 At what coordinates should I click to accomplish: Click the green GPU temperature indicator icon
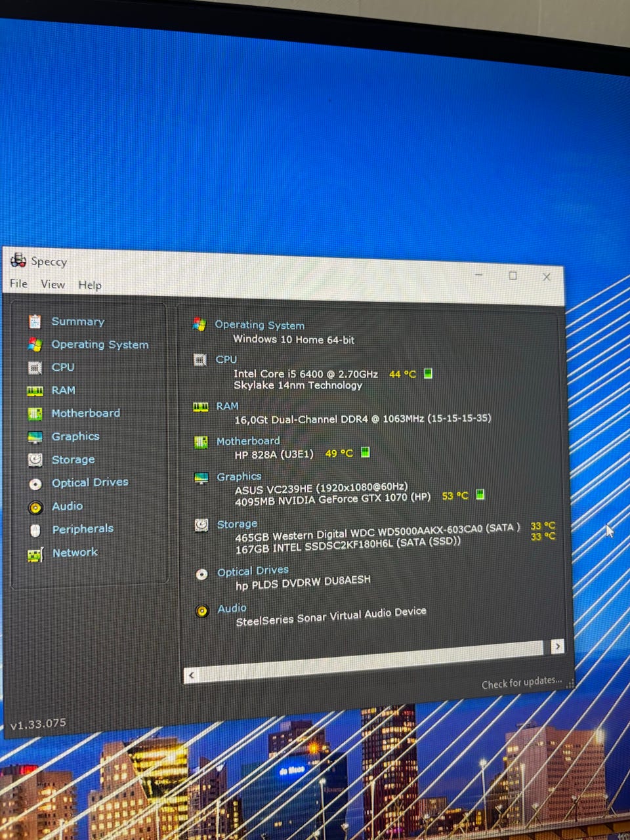[480, 494]
